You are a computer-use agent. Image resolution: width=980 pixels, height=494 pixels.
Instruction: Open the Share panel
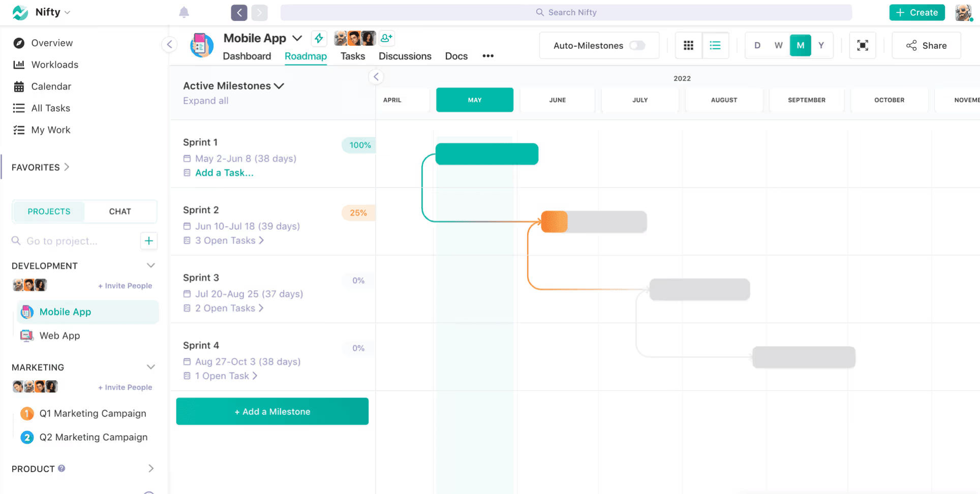coord(926,45)
